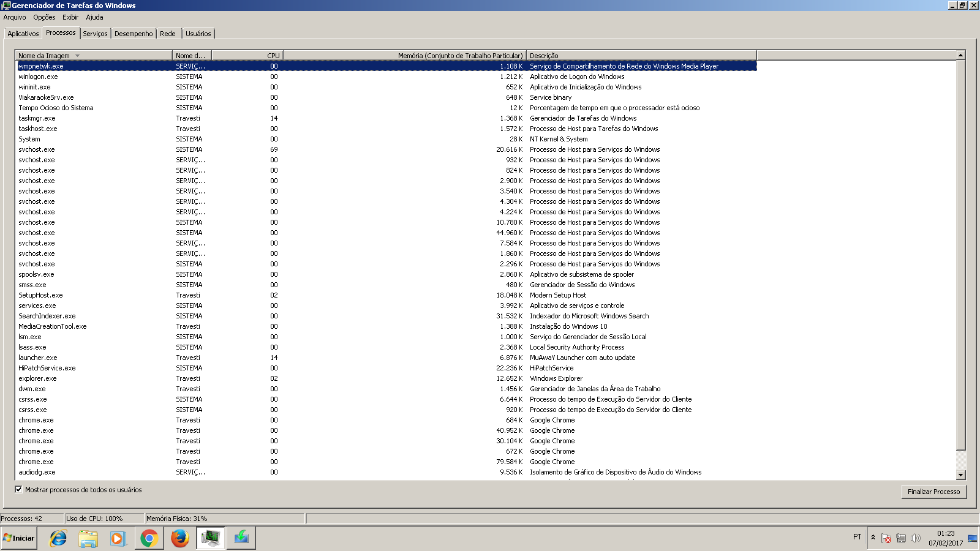
Task: Open the Opções menu
Action: (x=44, y=17)
